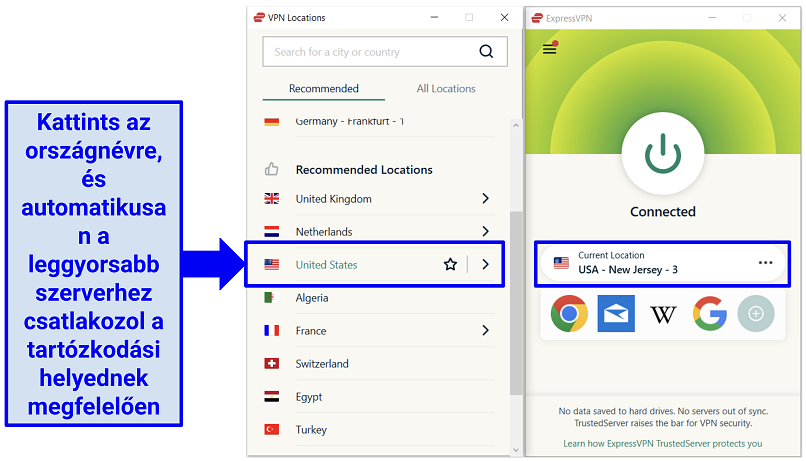Connect to Germany - Frankfurt - 1

click(x=350, y=122)
